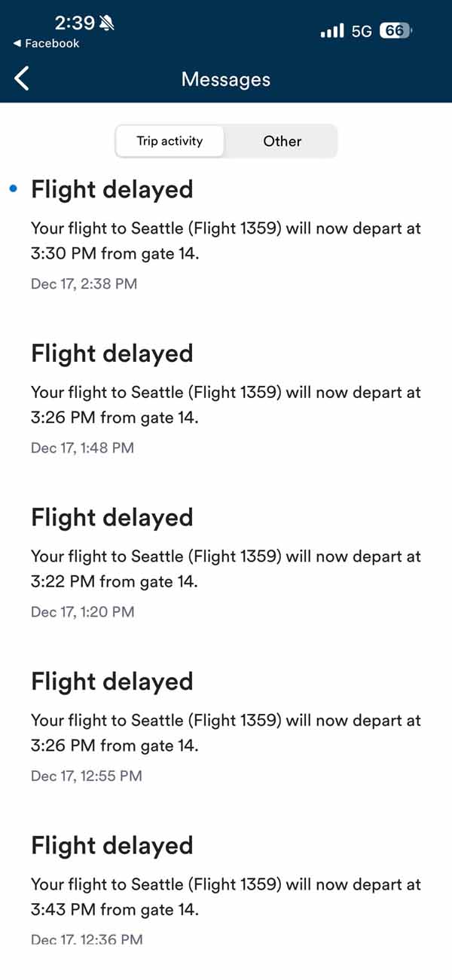
Task: Tap the battery indicator showing 66
Action: pos(395,31)
